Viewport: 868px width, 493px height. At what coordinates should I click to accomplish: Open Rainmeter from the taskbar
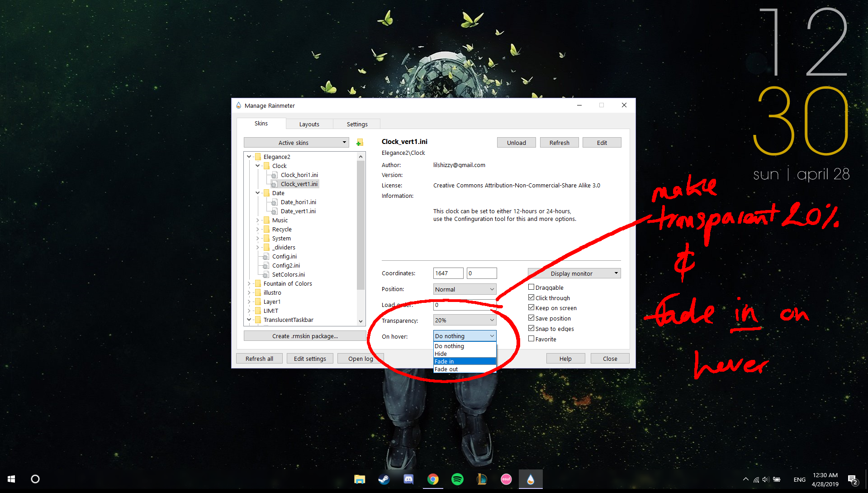pos(531,479)
